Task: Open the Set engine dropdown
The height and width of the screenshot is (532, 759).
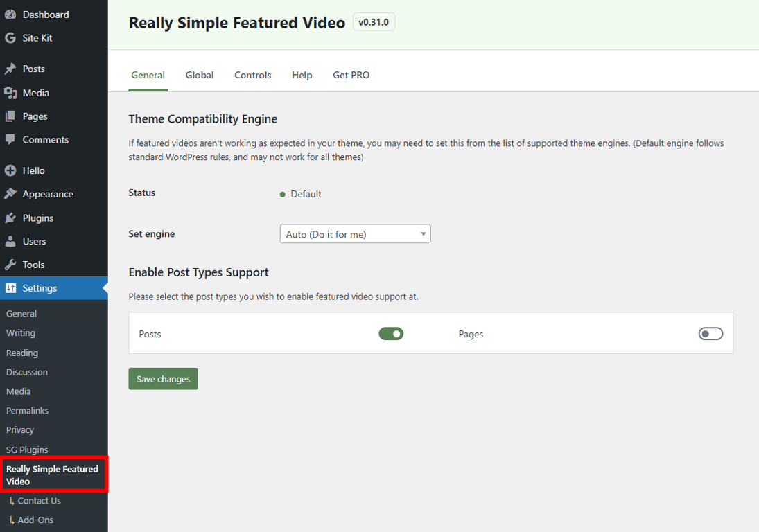Action: (x=355, y=233)
